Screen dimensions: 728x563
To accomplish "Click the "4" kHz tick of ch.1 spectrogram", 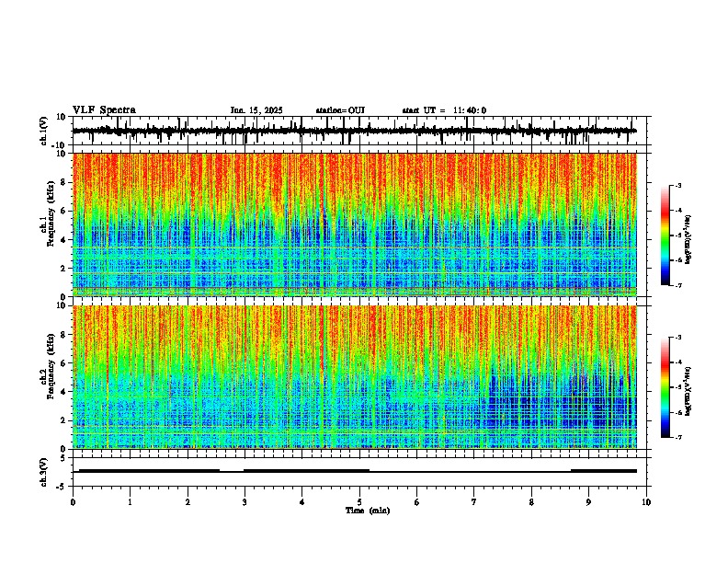I will click(64, 240).
